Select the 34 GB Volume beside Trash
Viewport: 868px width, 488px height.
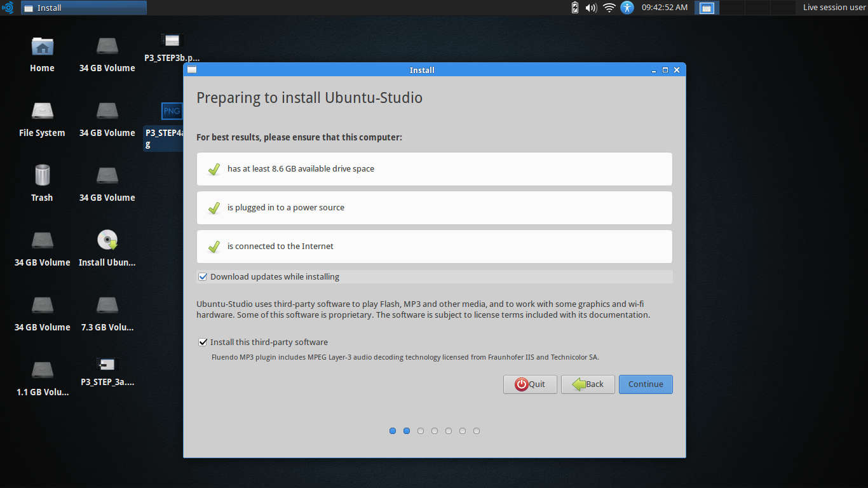tap(107, 176)
